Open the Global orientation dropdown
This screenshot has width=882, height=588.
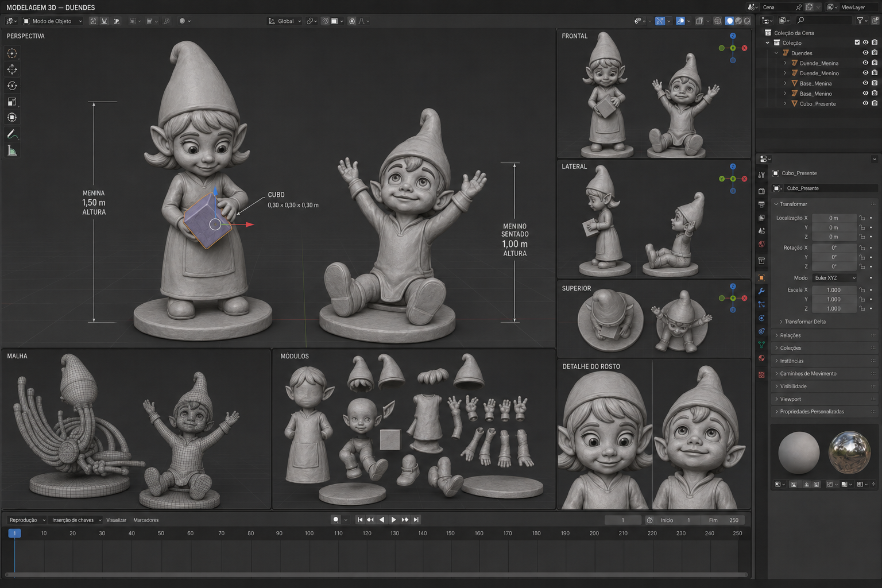coord(285,21)
